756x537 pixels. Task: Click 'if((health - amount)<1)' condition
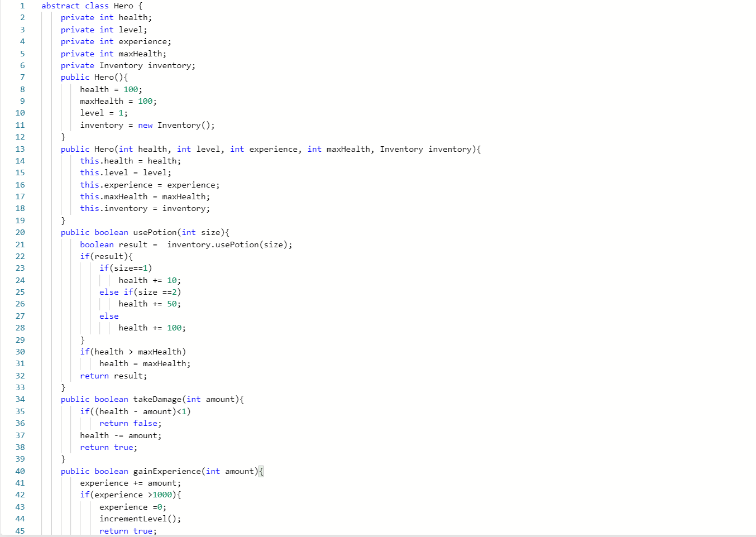point(135,411)
